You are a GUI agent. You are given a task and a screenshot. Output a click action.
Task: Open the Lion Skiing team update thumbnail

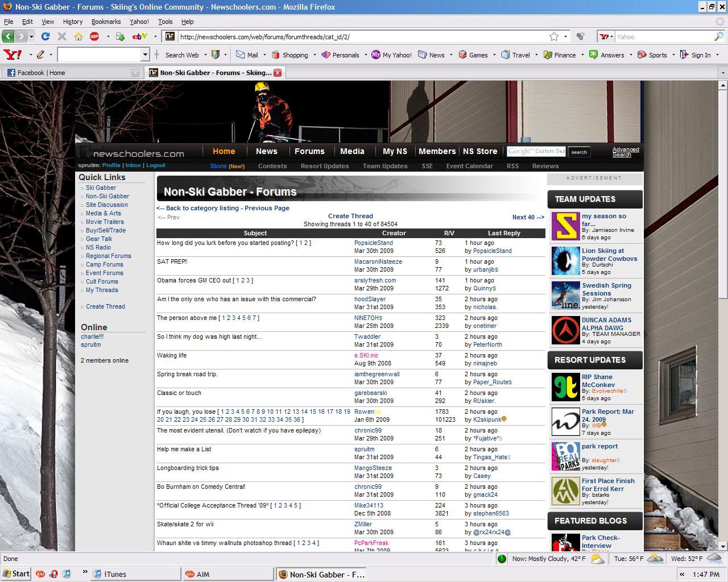click(x=565, y=261)
